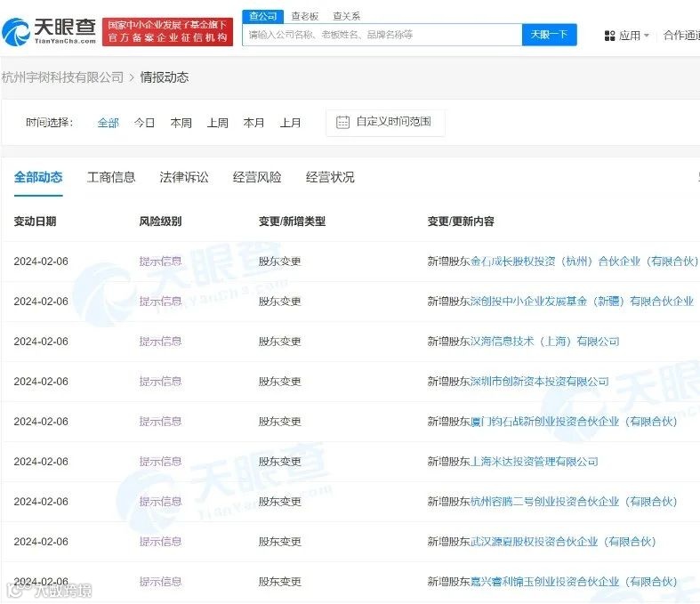Click 提示信息 in the 上海米达 row
700x604 pixels.
pyautogui.click(x=160, y=462)
